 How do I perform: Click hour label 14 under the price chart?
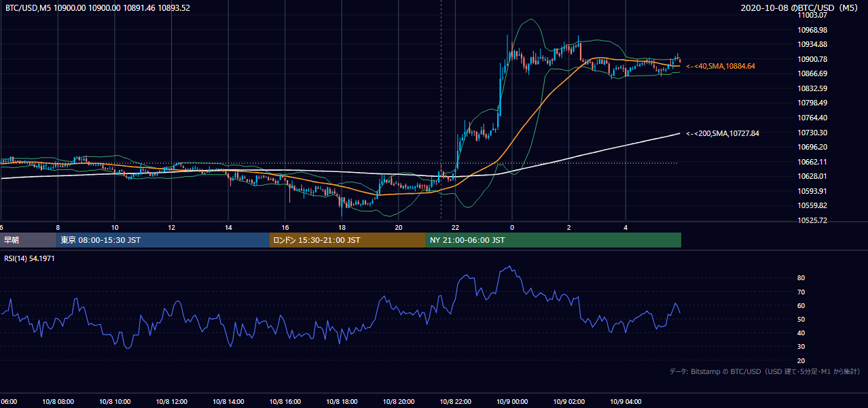tap(228, 227)
